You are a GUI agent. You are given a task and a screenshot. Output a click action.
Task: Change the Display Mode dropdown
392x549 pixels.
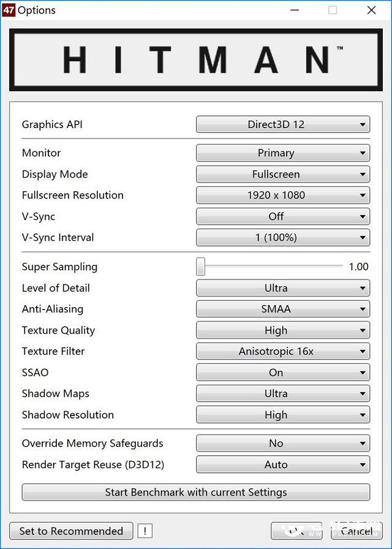(x=283, y=174)
